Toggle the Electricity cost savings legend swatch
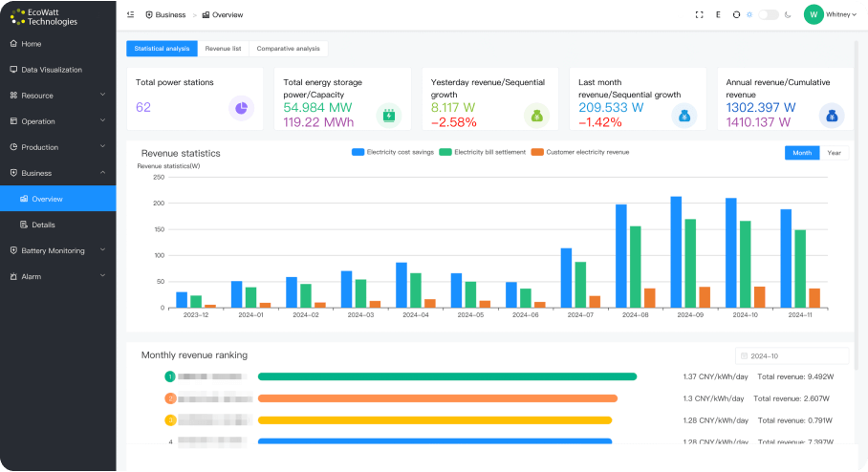The width and height of the screenshot is (868, 472). tap(358, 152)
